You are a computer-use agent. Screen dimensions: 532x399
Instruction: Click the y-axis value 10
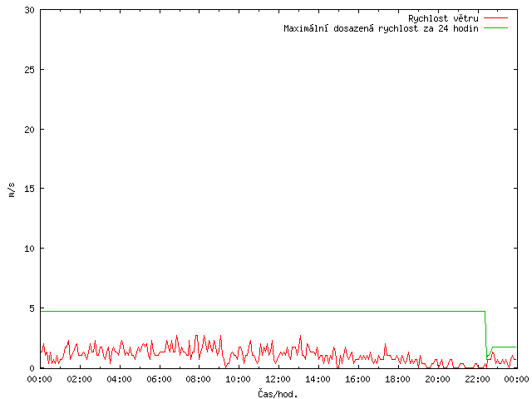[30, 249]
